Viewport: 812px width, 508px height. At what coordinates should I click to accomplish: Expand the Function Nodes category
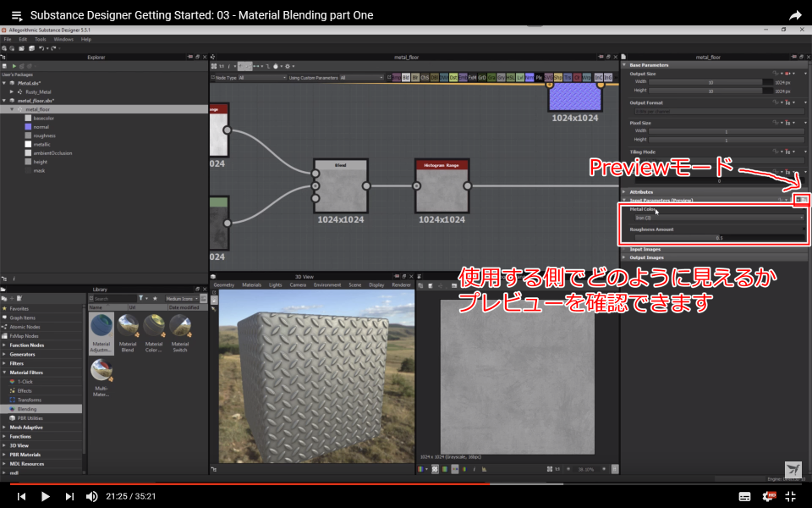tap(5, 345)
